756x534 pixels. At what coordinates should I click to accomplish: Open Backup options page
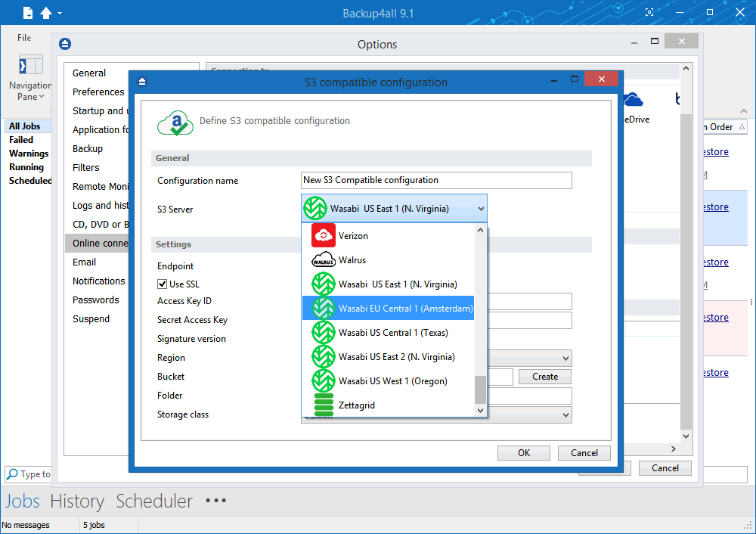(88, 148)
